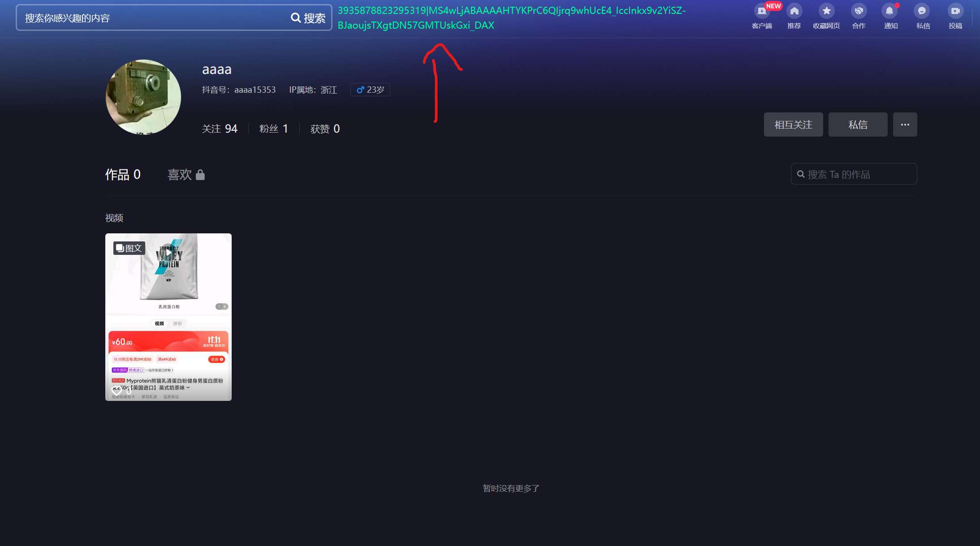Switch to the 作品 tab
Image resolution: width=980 pixels, height=546 pixels.
(123, 175)
